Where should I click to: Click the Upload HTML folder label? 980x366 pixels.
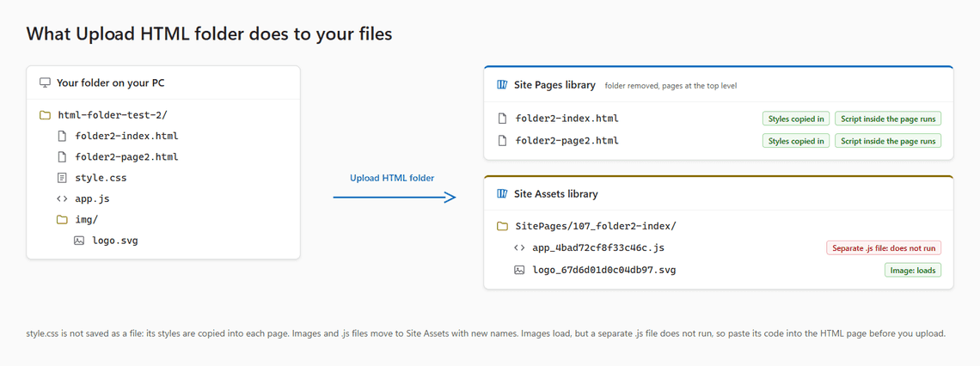coord(392,178)
